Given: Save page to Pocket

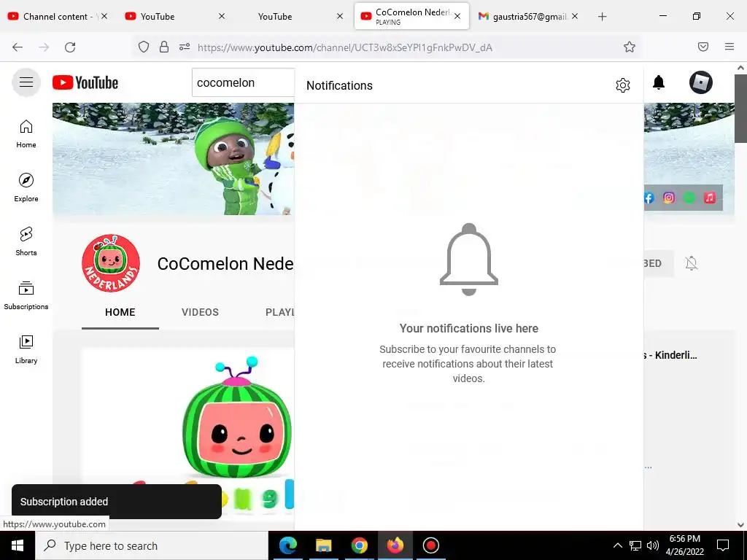Looking at the screenshot, I should click(x=703, y=47).
